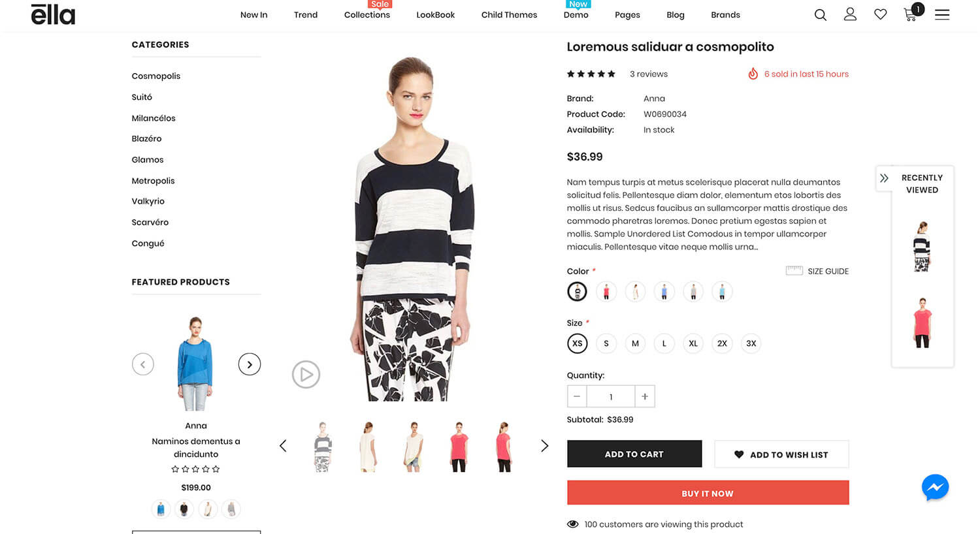Open the hamburger menu icon
980x534 pixels.
[x=942, y=14]
